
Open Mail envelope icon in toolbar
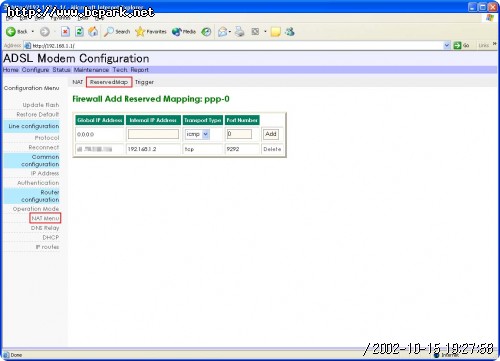pyautogui.click(x=222, y=32)
